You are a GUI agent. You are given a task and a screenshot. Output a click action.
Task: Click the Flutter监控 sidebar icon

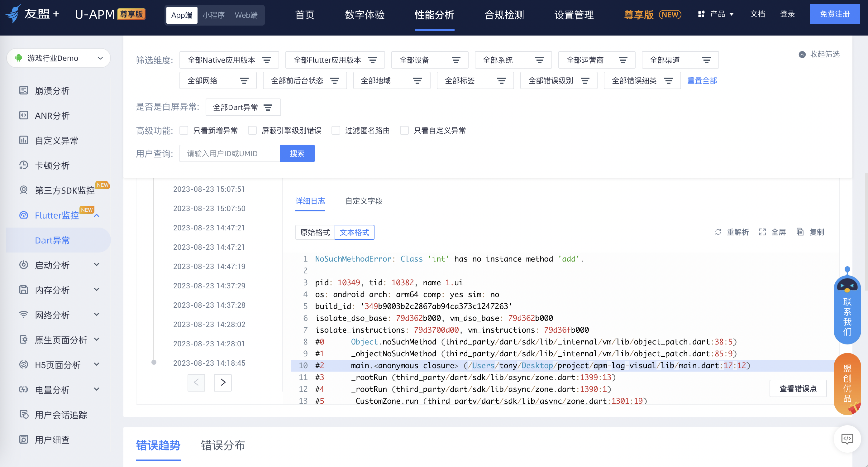[24, 215]
